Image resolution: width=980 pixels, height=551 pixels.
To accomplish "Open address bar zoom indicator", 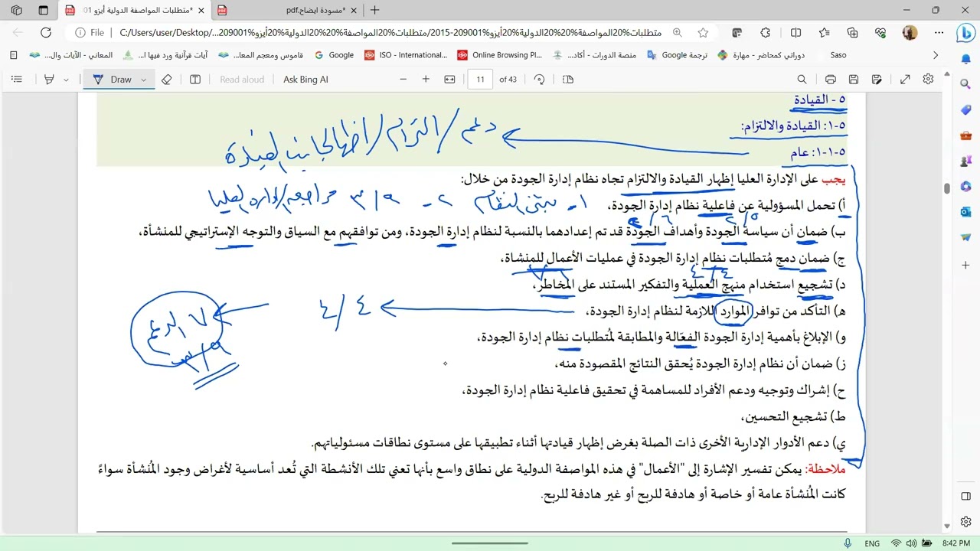I will (x=678, y=33).
